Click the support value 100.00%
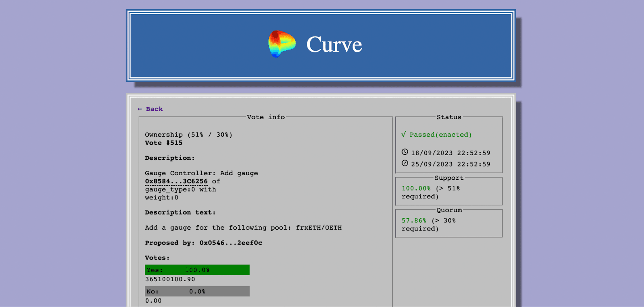Screen dimensions: 644x307 point(416,188)
